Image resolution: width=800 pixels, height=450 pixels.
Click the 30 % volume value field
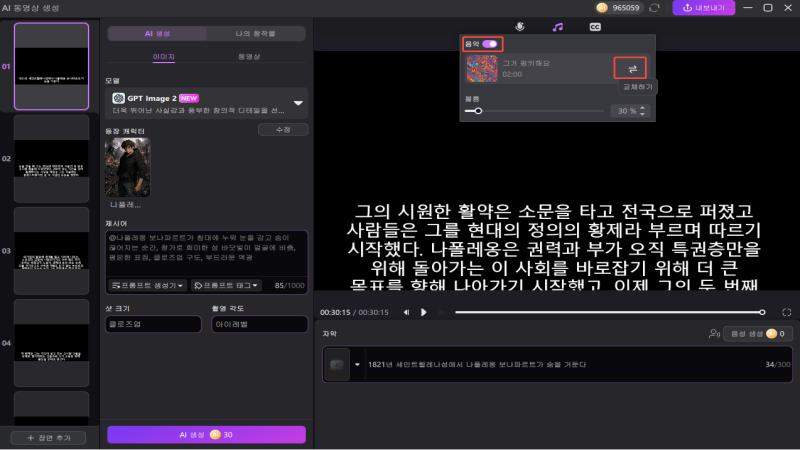pos(627,111)
